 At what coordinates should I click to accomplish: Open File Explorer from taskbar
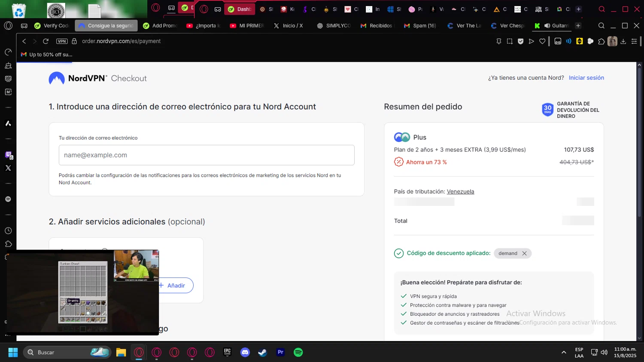(x=121, y=353)
